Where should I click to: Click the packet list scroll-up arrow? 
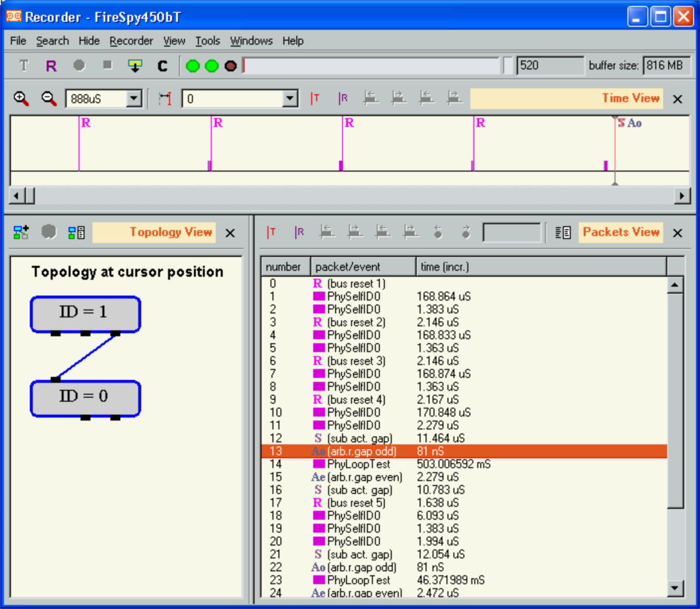pyautogui.click(x=675, y=285)
